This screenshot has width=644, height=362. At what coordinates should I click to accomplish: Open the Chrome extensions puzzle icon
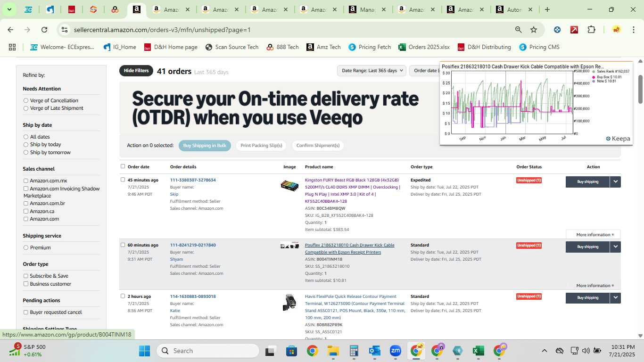click(x=591, y=30)
